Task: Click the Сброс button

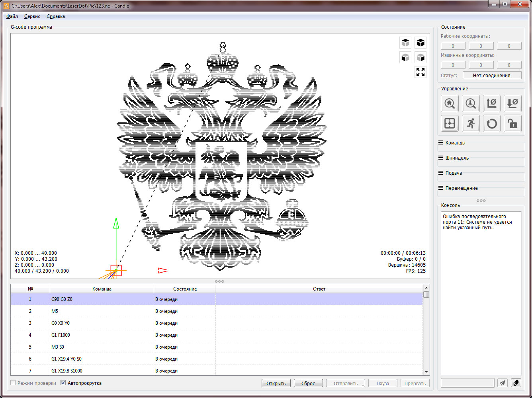Action: [x=308, y=383]
